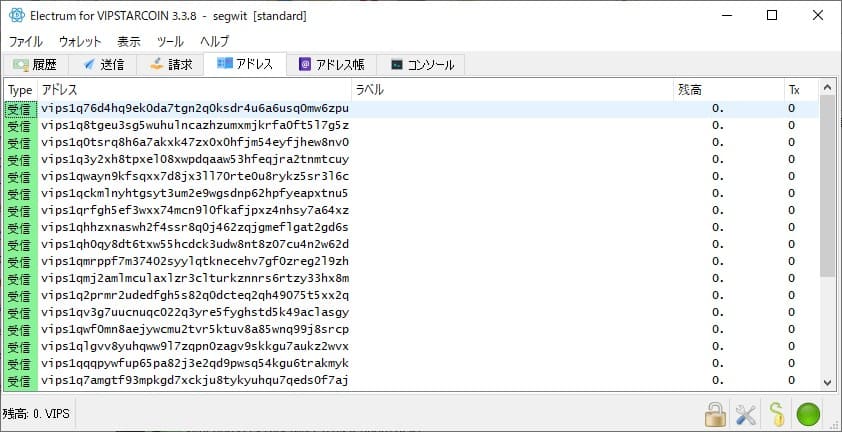
Task: Select address vips1q8tgeu3sg5wuhulncazhzumxmjkrfa0ft5l7g5z
Action: pyautogui.click(x=195, y=126)
